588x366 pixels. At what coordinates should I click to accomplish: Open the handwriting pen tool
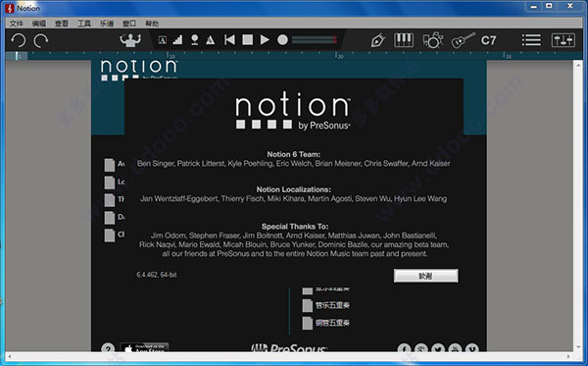click(378, 40)
